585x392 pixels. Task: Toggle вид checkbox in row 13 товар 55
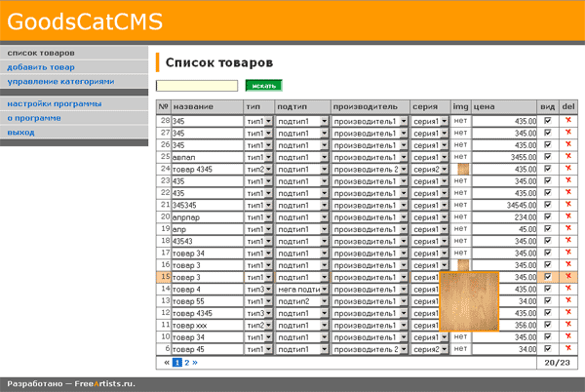pyautogui.click(x=548, y=300)
